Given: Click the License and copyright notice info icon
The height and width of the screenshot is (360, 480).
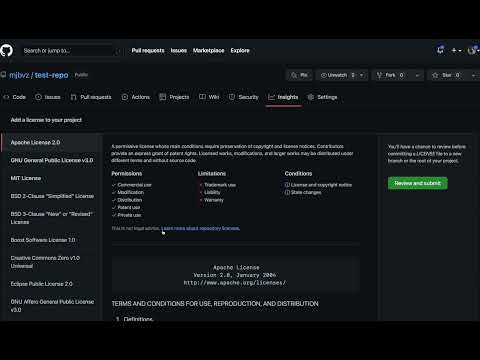Looking at the screenshot, I should click(287, 185).
